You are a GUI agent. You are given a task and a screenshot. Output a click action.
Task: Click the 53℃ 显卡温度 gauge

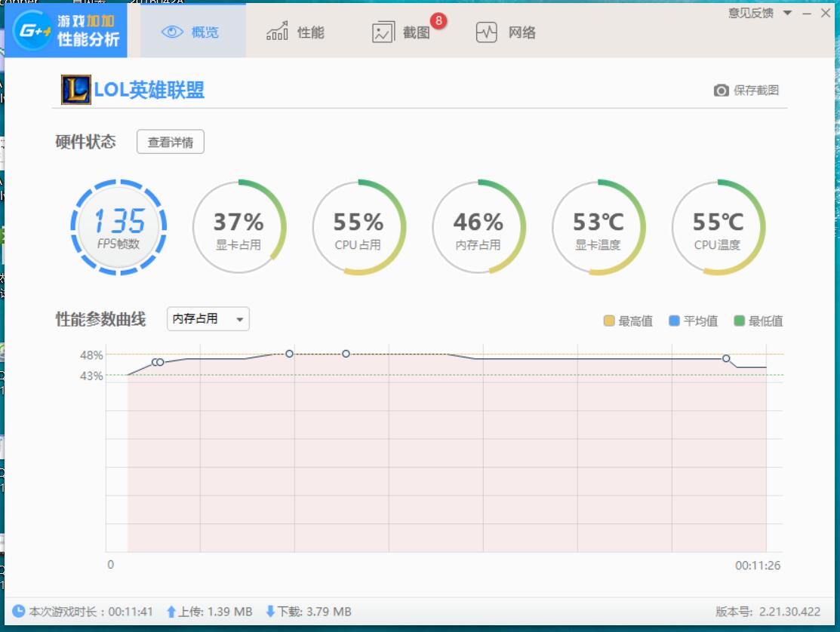(x=598, y=227)
